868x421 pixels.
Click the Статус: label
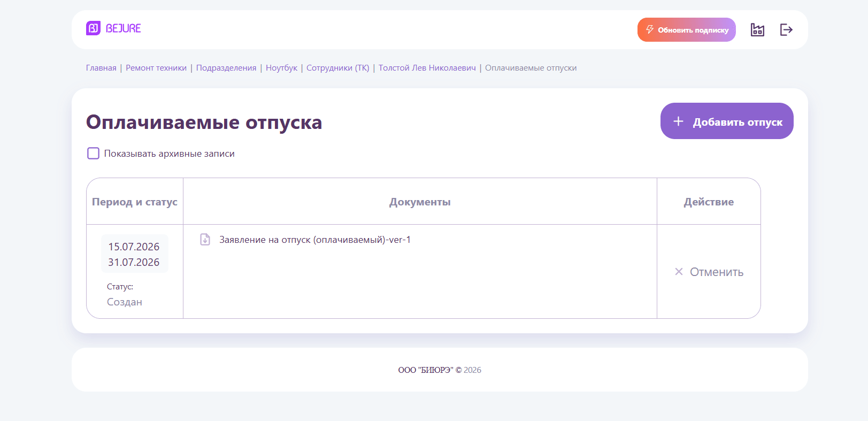[120, 287]
